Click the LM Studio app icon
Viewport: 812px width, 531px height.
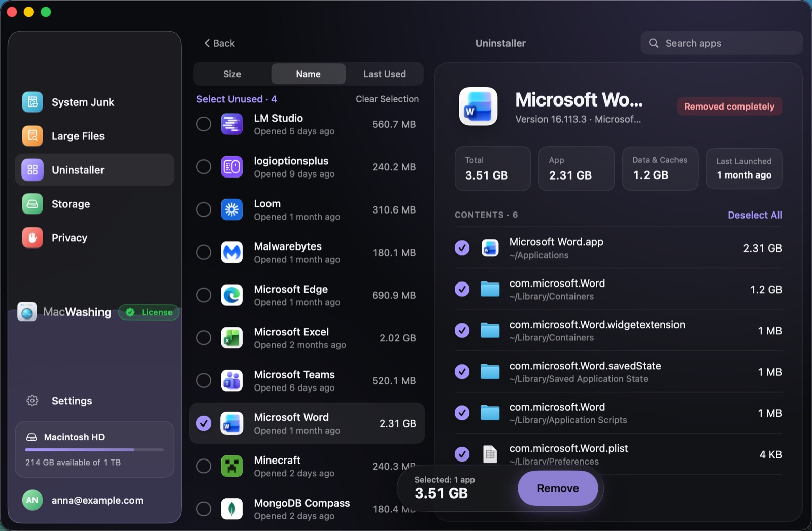[x=232, y=124]
